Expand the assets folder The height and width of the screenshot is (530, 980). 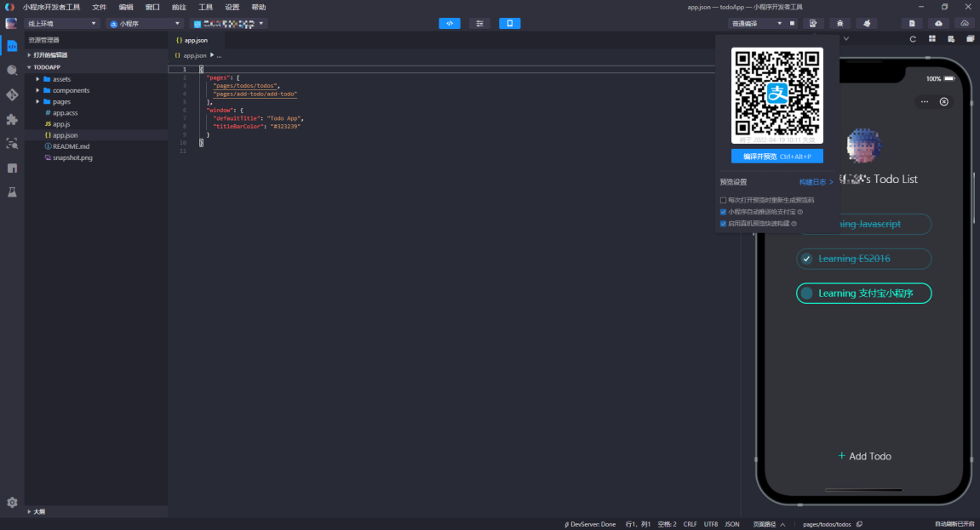(95, 79)
